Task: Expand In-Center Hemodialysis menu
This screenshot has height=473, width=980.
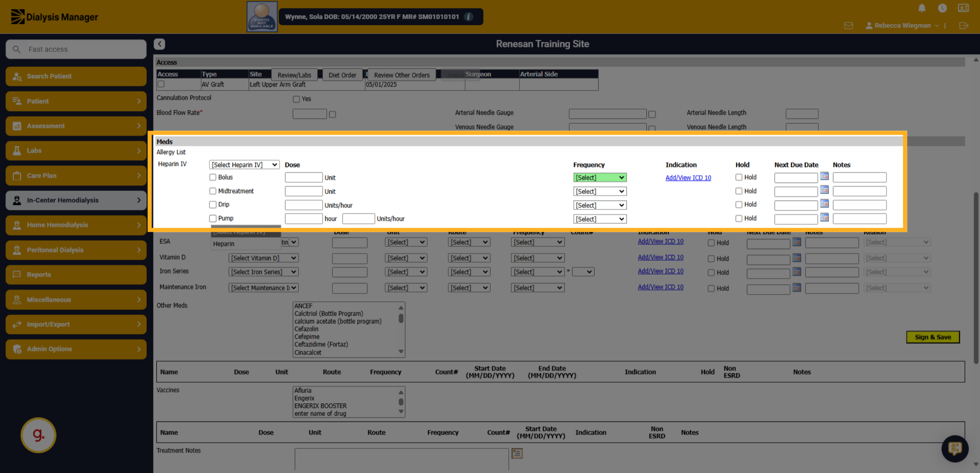Action: point(76,200)
